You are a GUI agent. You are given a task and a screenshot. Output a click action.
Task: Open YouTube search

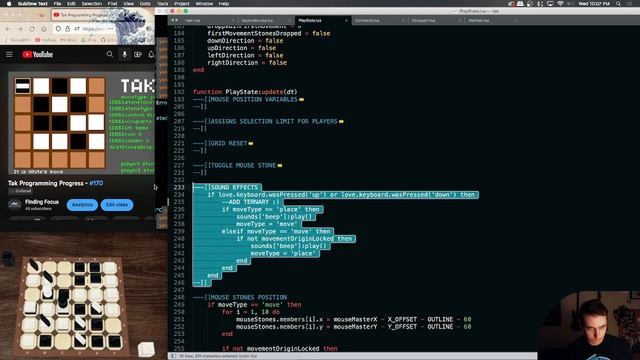[110, 54]
